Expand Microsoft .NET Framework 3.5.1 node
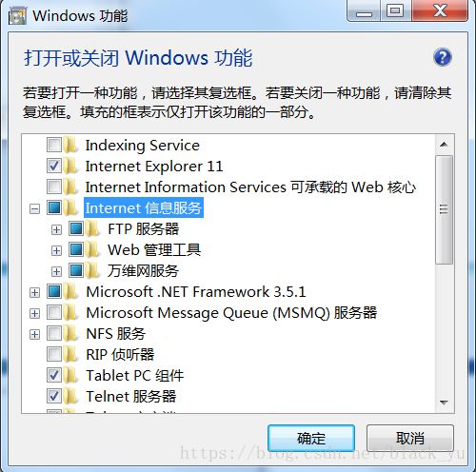The height and width of the screenshot is (472, 476). [34, 292]
